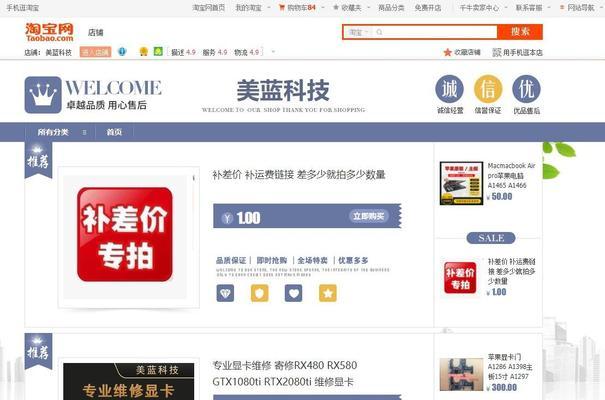Image resolution: width=605 pixels, height=400 pixels.
Task: Click the blue diamond icon under 品质保证
Action: [x=225, y=293]
